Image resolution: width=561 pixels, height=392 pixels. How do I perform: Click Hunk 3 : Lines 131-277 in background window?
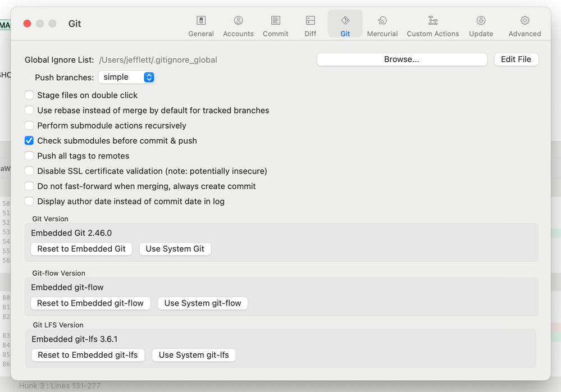[60, 386]
